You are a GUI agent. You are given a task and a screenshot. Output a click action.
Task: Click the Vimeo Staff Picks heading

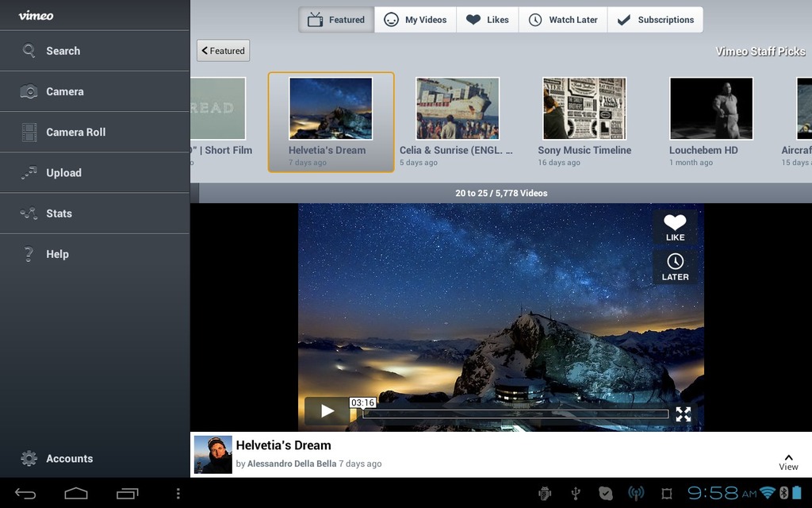coord(760,52)
